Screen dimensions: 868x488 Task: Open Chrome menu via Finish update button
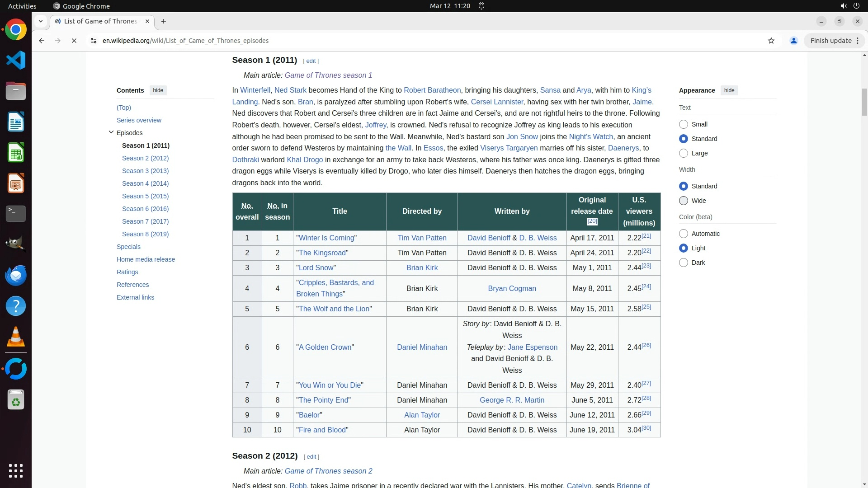834,41
